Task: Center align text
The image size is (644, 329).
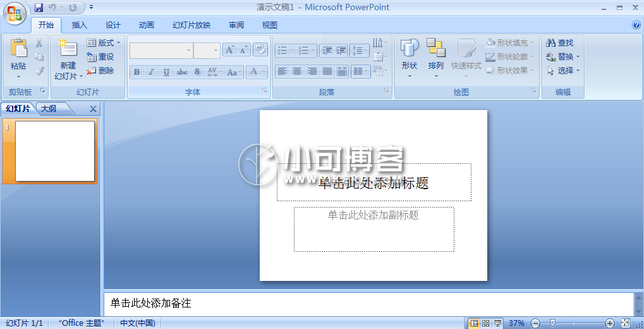Action: point(297,71)
